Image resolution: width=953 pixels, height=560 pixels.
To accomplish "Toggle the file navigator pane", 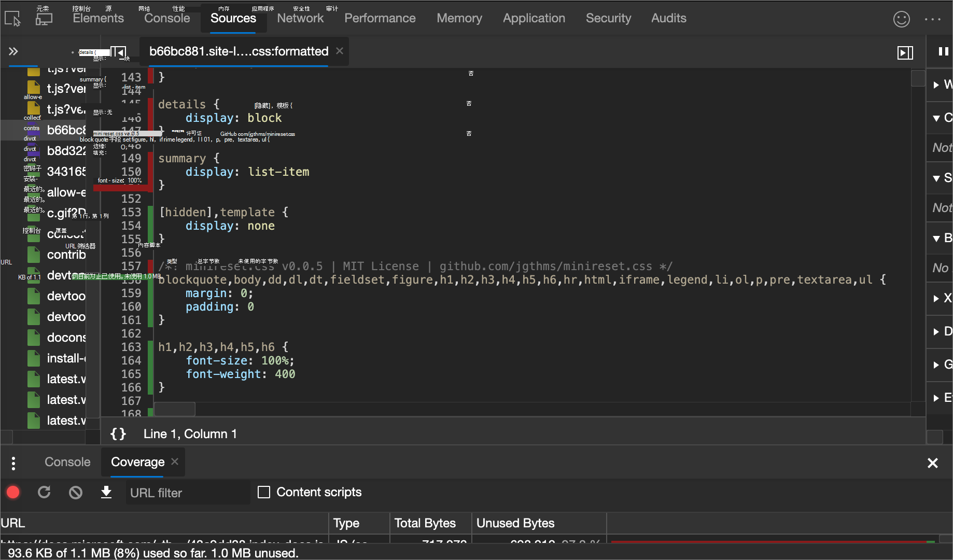I will click(119, 52).
